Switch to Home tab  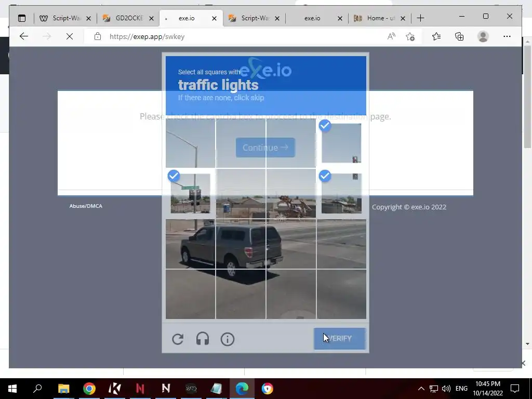point(380,18)
